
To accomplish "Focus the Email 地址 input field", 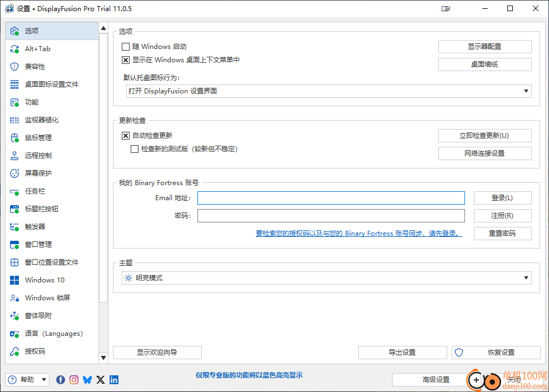I will point(331,198).
